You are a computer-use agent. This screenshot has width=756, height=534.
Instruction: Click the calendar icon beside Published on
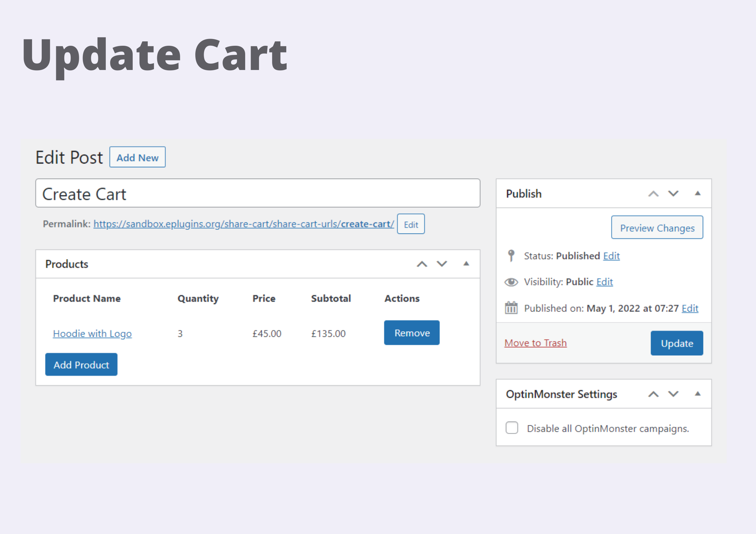[x=511, y=308]
